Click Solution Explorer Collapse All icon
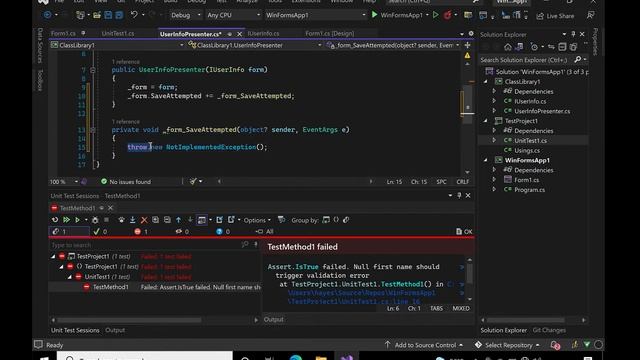The image size is (640, 360). (x=562, y=47)
